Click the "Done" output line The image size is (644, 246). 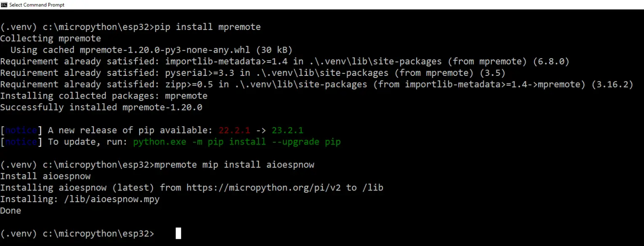tap(11, 210)
